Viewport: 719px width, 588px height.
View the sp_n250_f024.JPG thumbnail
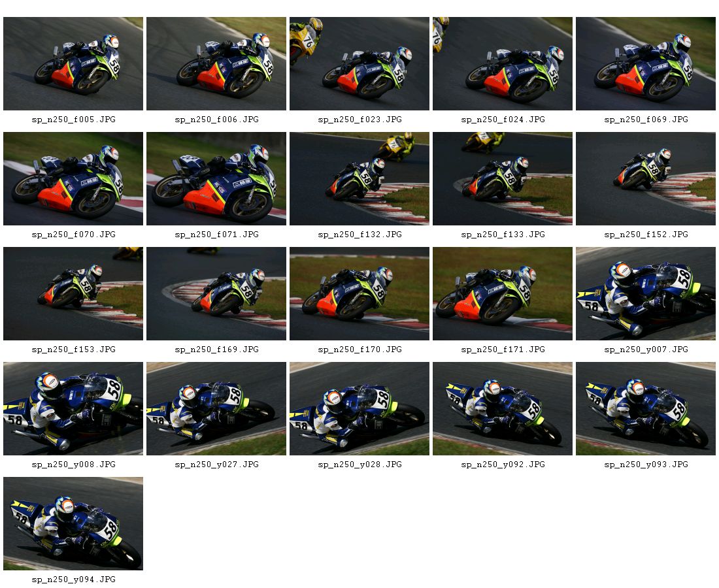click(x=502, y=64)
